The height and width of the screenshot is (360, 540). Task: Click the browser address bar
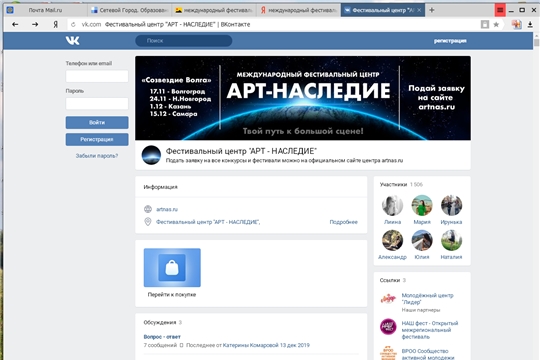(x=272, y=24)
